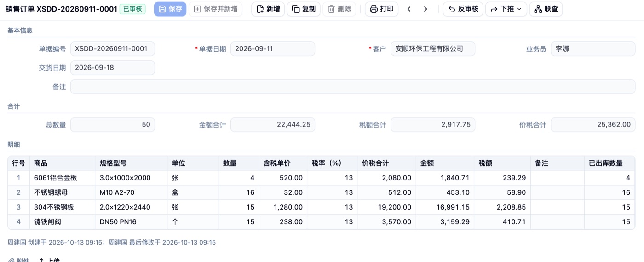
Task: Click the 客户 field 安顺环保工程有限公司
Action: [432, 49]
